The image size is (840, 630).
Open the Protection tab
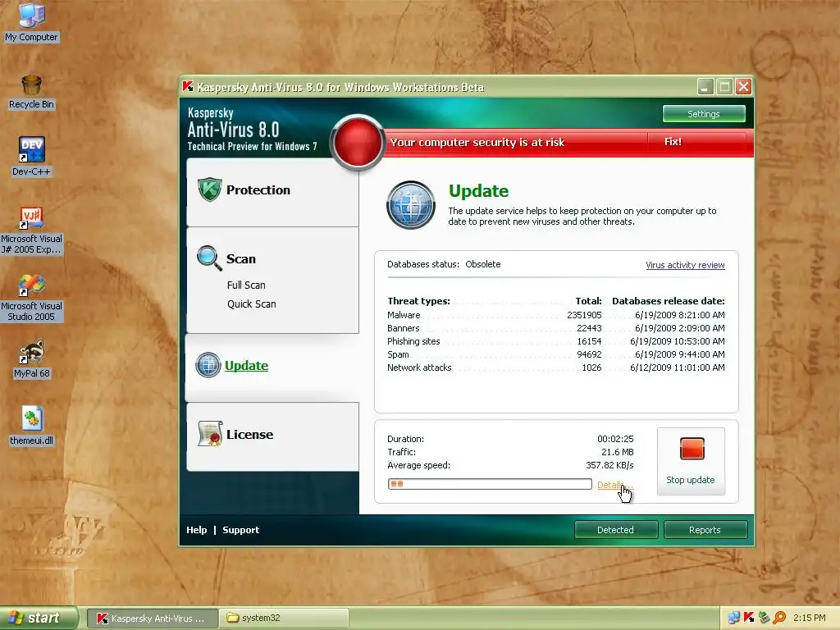click(272, 192)
